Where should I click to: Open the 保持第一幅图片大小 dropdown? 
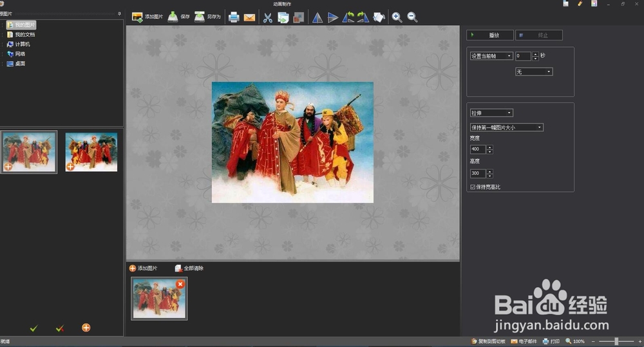(506, 127)
